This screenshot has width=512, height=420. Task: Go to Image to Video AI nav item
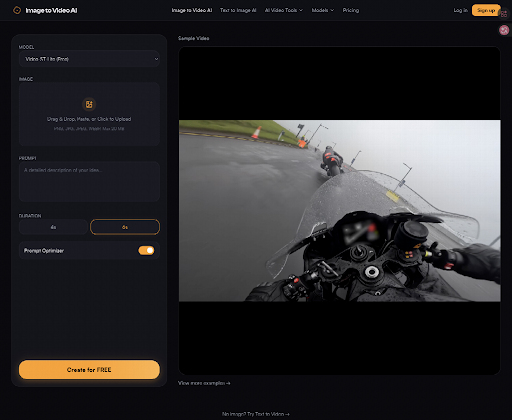pos(192,10)
